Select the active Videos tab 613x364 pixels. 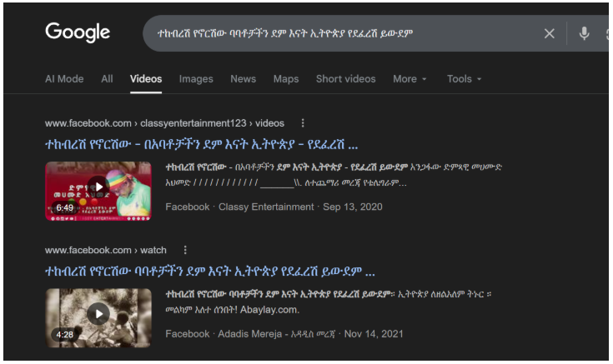click(146, 79)
